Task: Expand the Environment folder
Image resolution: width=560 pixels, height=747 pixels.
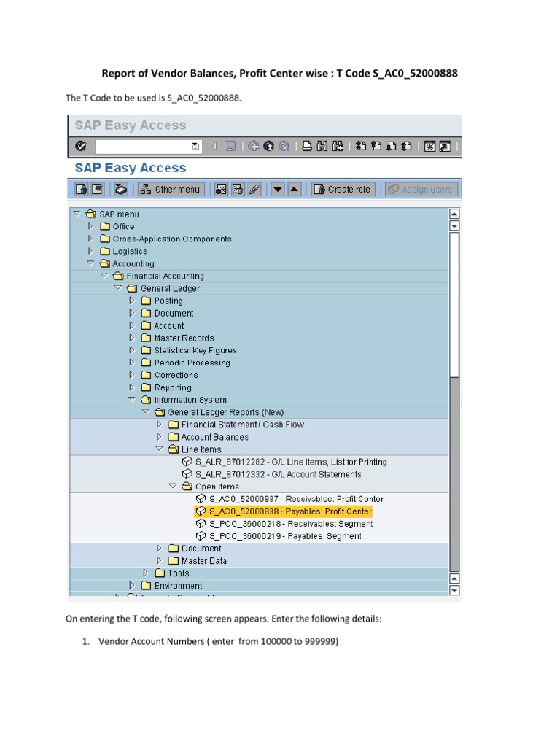Action: (x=132, y=586)
